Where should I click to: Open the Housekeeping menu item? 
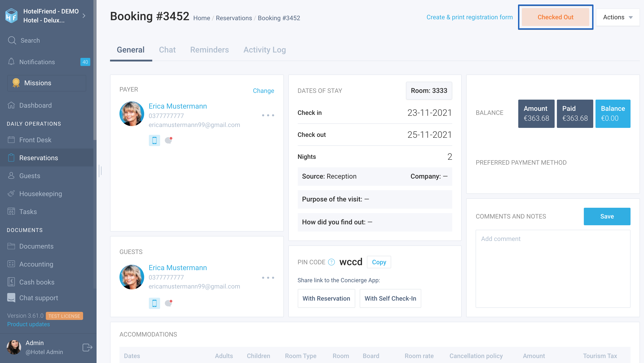(47, 194)
